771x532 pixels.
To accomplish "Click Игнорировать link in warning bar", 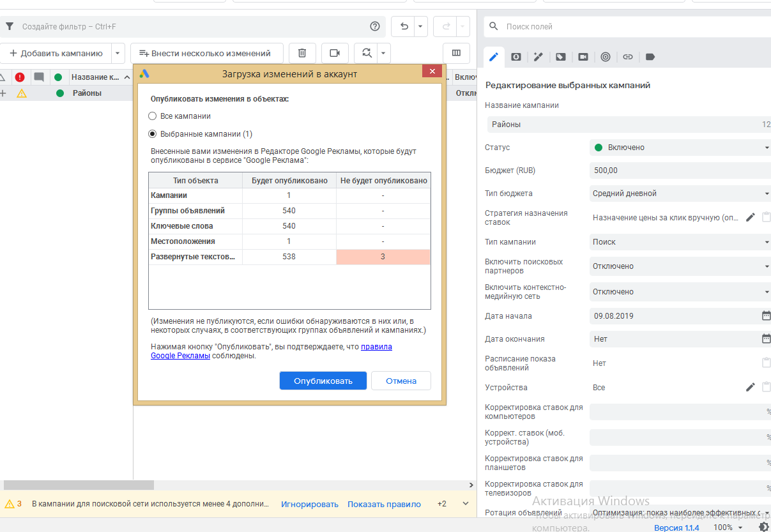I will point(310,504).
